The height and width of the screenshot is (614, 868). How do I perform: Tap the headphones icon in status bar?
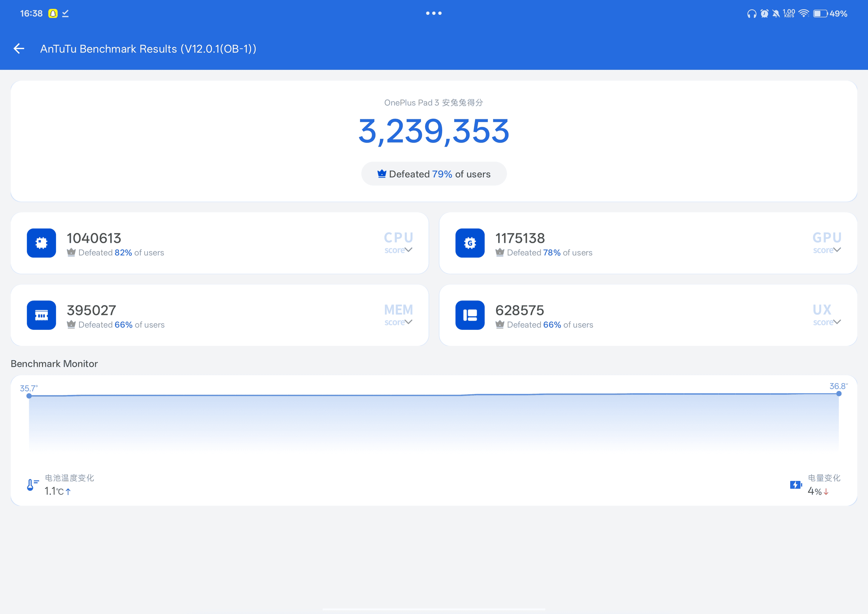coord(752,14)
